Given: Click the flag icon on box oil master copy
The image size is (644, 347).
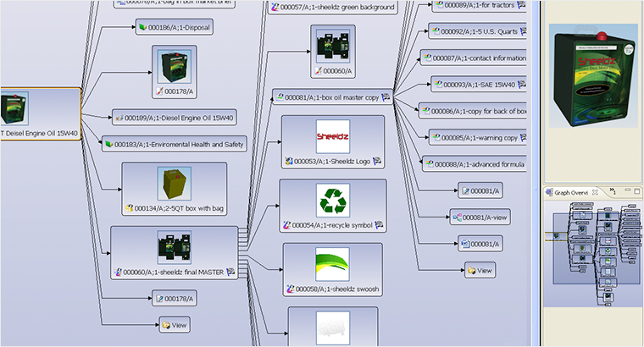Looking at the screenshot, I should click(385, 97).
